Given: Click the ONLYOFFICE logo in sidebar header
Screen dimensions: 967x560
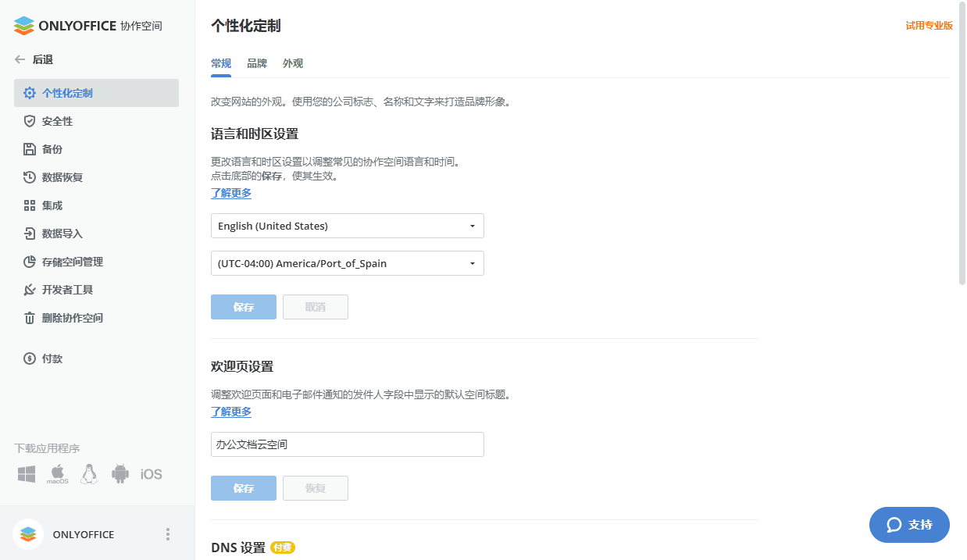Looking at the screenshot, I should pos(88,26).
